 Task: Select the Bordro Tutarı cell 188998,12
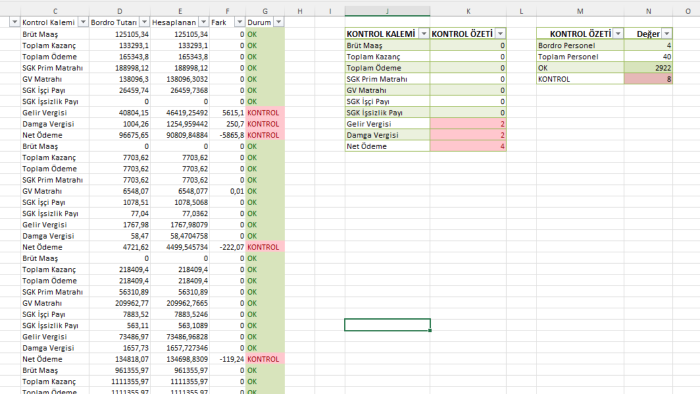(120, 68)
